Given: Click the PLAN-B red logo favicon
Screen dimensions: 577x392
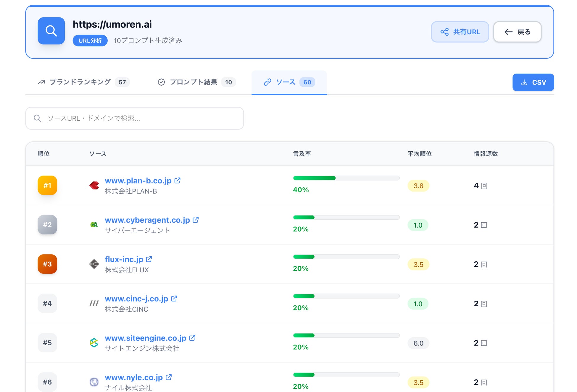Looking at the screenshot, I should coord(94,185).
